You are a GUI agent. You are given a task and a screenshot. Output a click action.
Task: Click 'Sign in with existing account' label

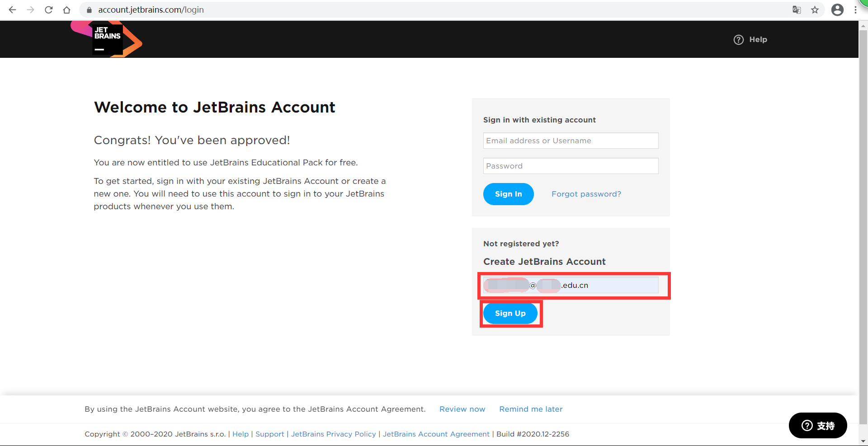[x=539, y=120]
